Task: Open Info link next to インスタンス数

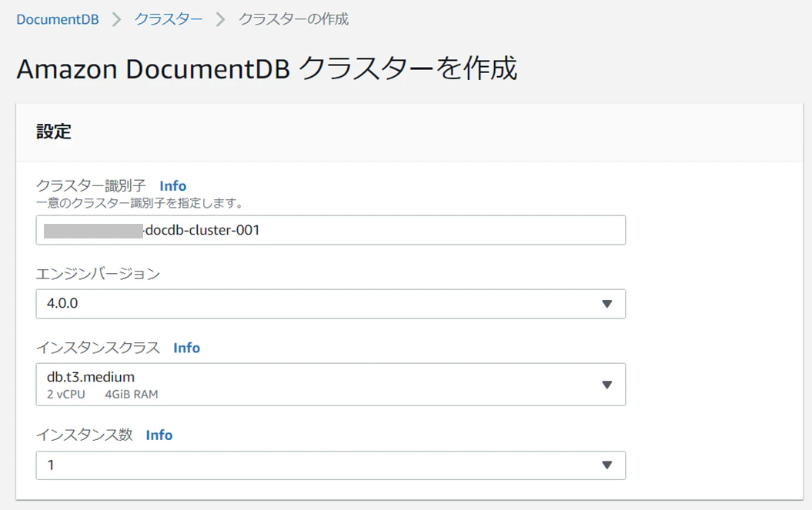Action: click(x=159, y=435)
